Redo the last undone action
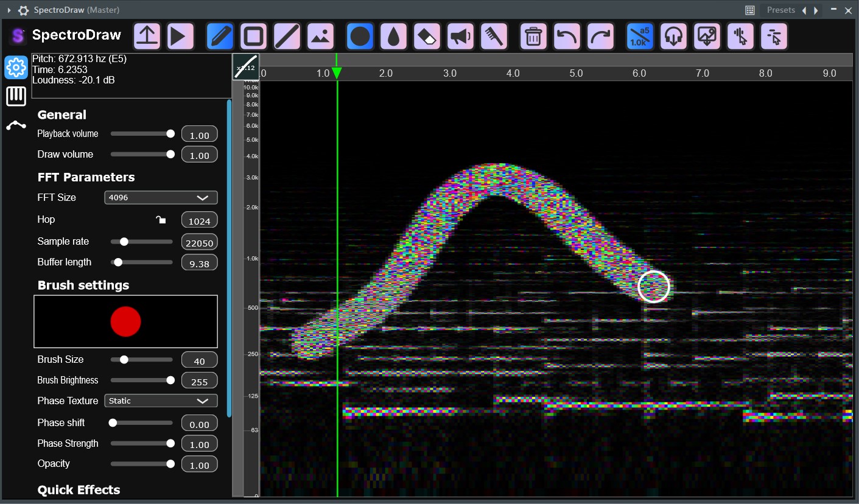This screenshot has width=859, height=504. tap(601, 37)
